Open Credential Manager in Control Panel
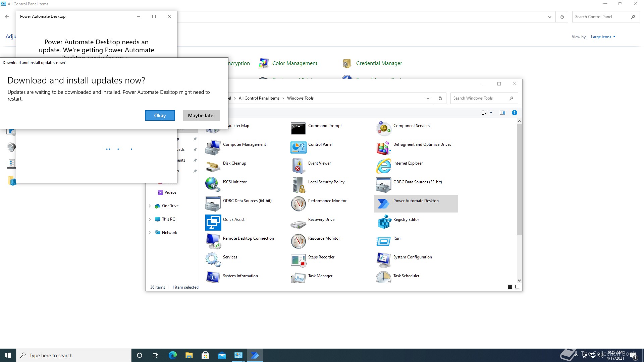The width and height of the screenshot is (644, 362). pos(379,63)
